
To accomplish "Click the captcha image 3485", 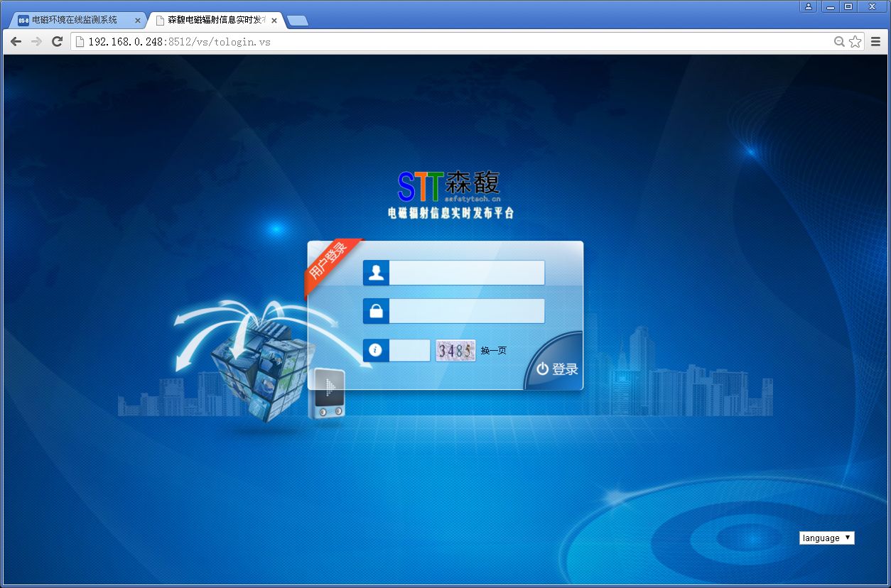I will [x=455, y=351].
